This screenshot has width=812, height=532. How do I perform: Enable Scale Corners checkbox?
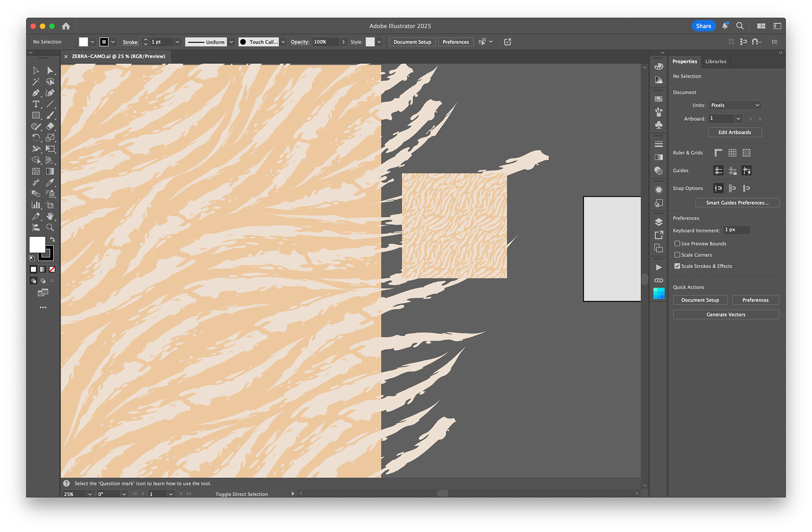point(677,255)
